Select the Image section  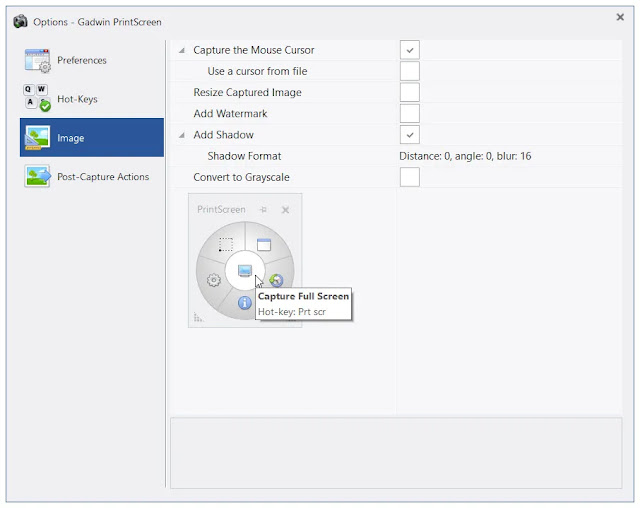[92, 138]
